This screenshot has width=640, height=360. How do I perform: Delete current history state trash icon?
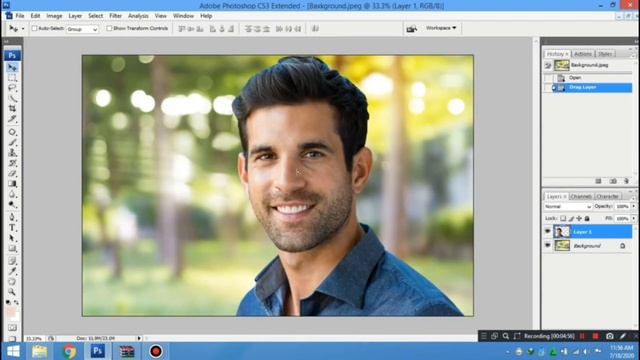[627, 181]
